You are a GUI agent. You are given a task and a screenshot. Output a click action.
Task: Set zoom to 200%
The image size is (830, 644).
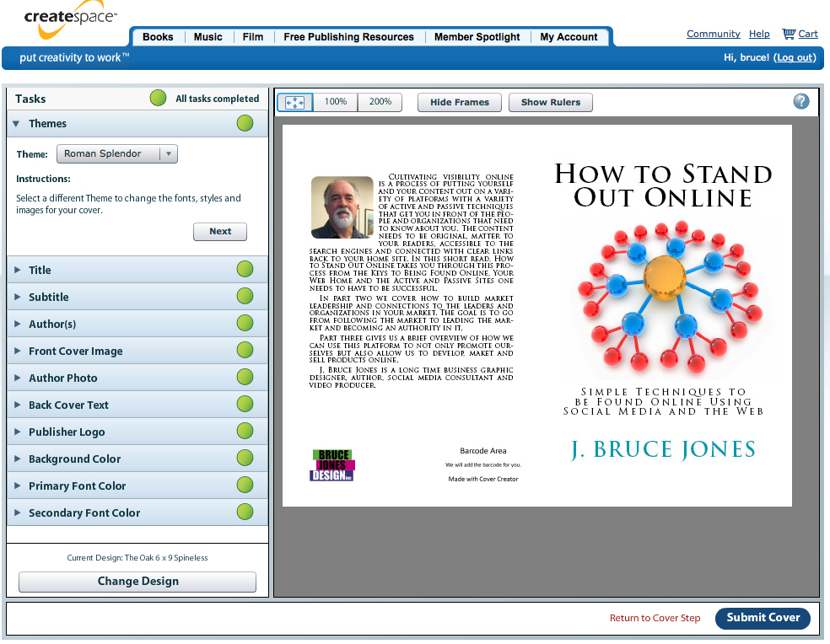click(380, 102)
